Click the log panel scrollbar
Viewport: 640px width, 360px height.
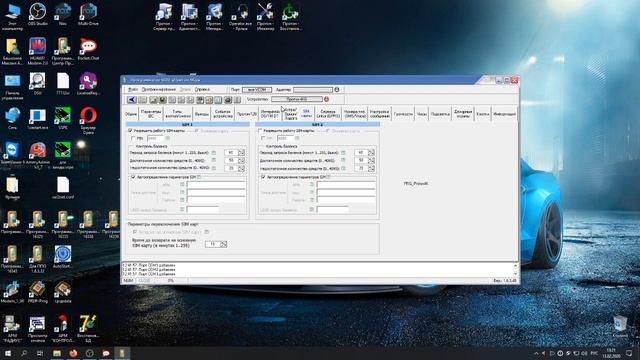tap(516, 269)
